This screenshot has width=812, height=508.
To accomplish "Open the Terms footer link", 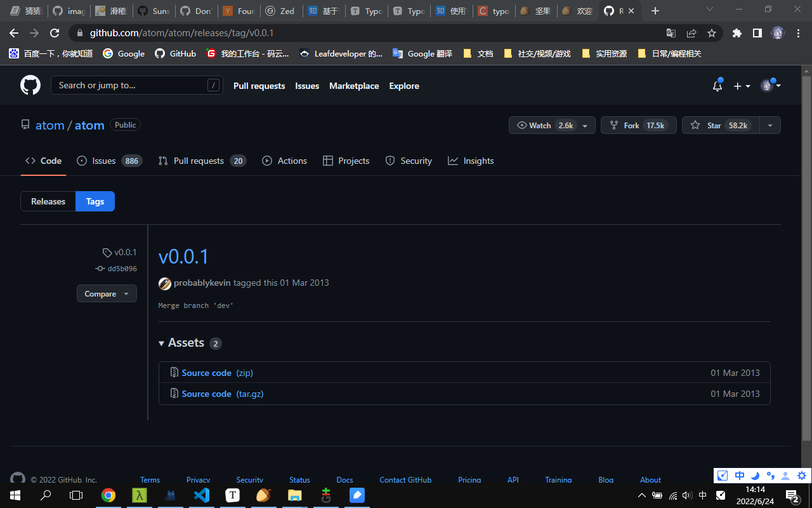I will (150, 480).
